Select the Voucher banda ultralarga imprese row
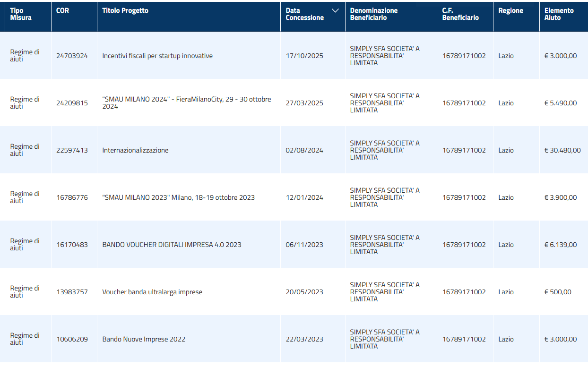This screenshot has width=588, height=367. [152, 292]
